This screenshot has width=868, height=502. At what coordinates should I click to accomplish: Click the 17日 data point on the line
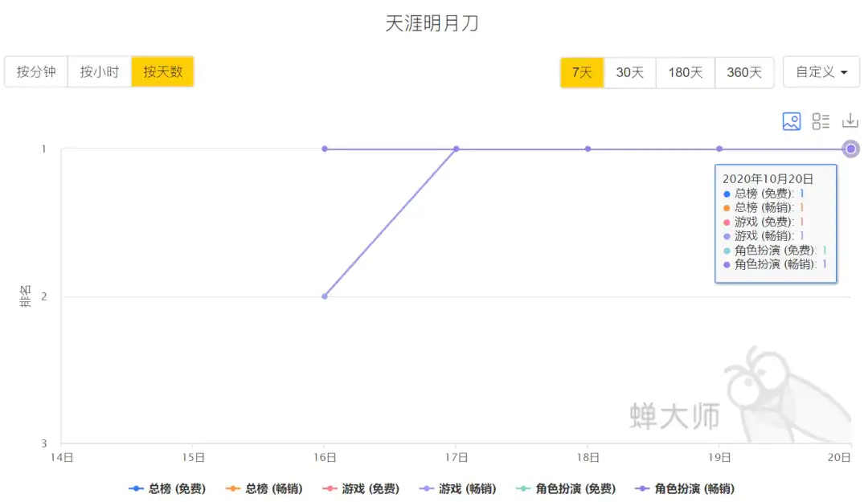457,149
